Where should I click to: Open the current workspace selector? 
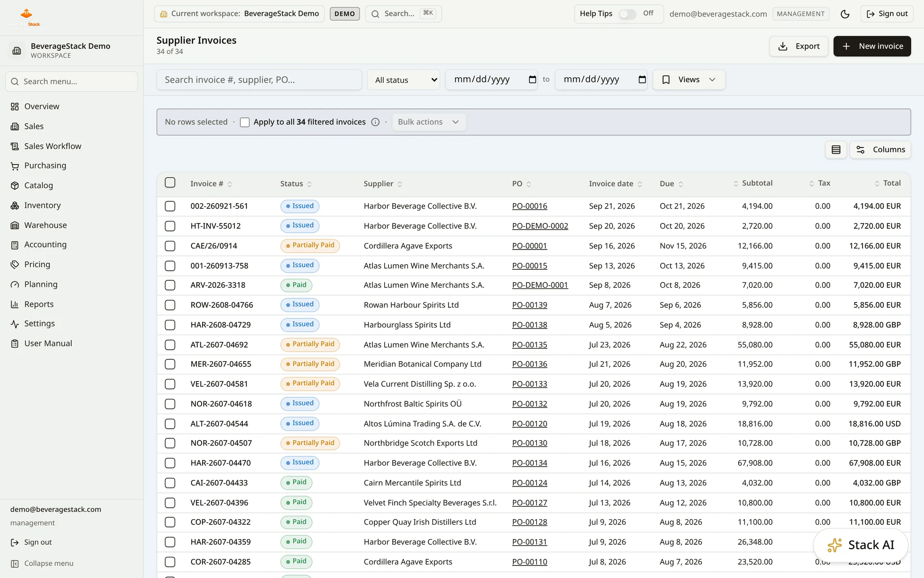[239, 14]
